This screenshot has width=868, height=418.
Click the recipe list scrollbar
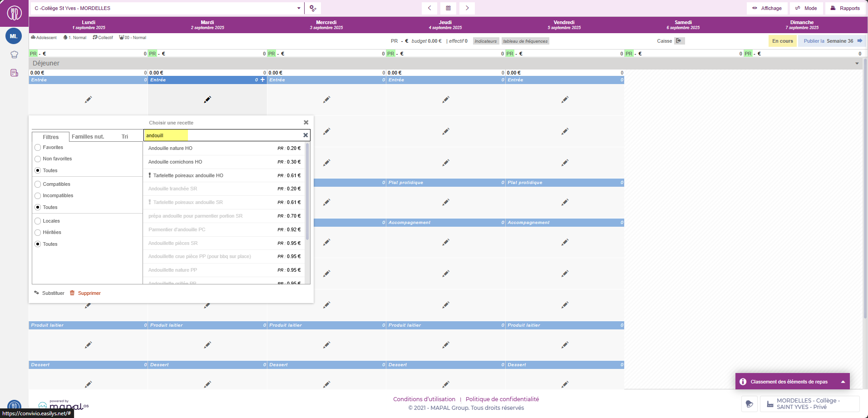click(x=307, y=191)
